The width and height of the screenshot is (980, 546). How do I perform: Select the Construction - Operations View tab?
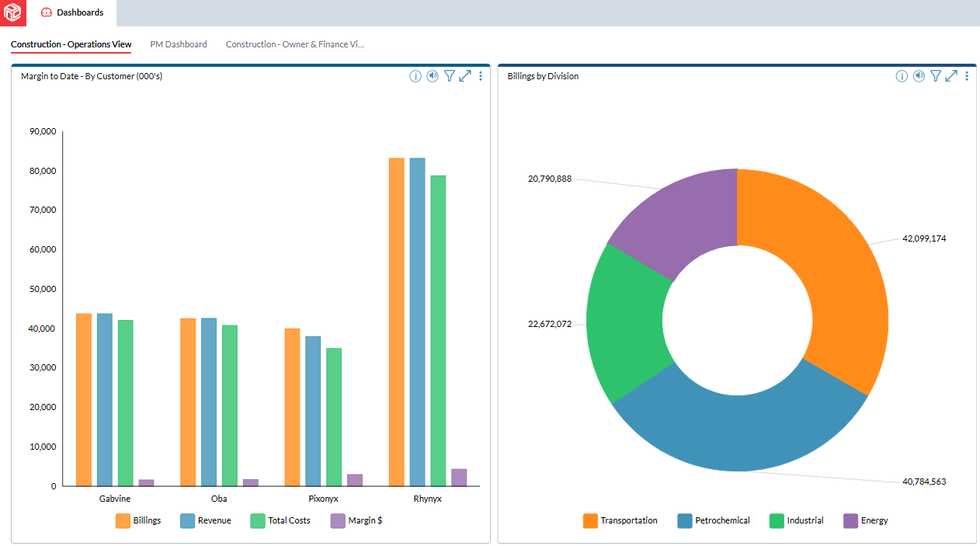pyautogui.click(x=71, y=44)
